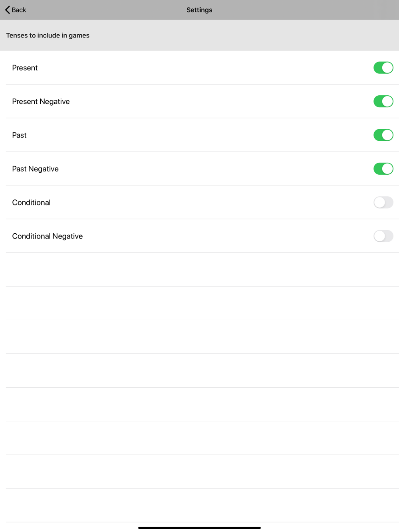Click the Settings title in navigation bar
This screenshot has height=532, width=399.
[199, 10]
